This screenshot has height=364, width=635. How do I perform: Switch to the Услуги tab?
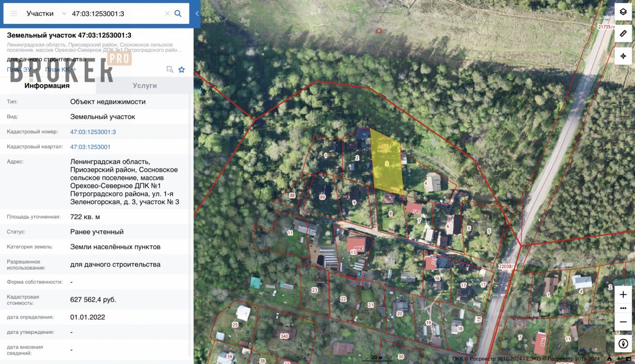click(x=144, y=85)
